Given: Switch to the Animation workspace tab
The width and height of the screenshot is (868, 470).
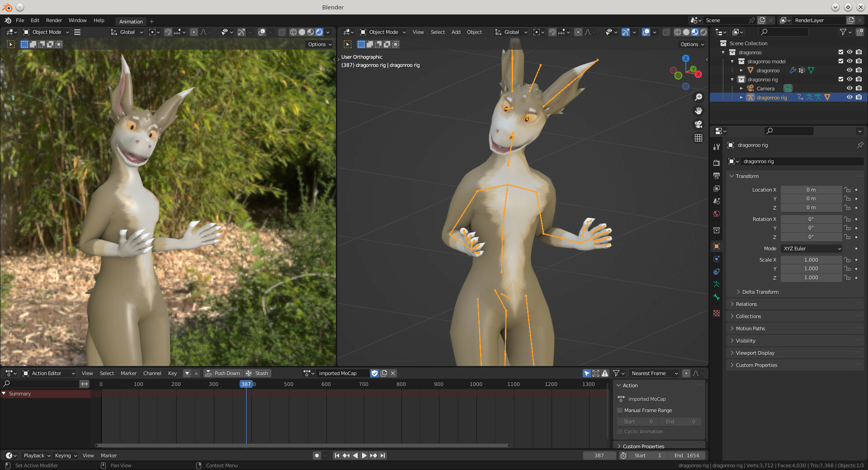Looking at the screenshot, I should [130, 21].
